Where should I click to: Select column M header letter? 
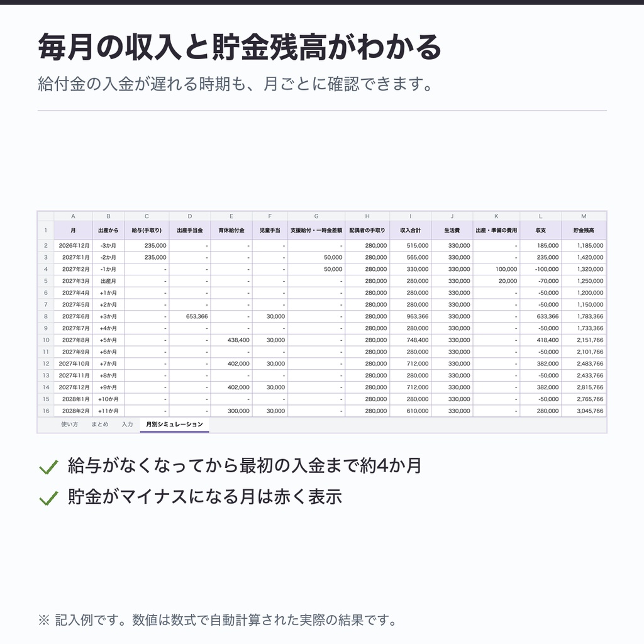[x=584, y=216]
